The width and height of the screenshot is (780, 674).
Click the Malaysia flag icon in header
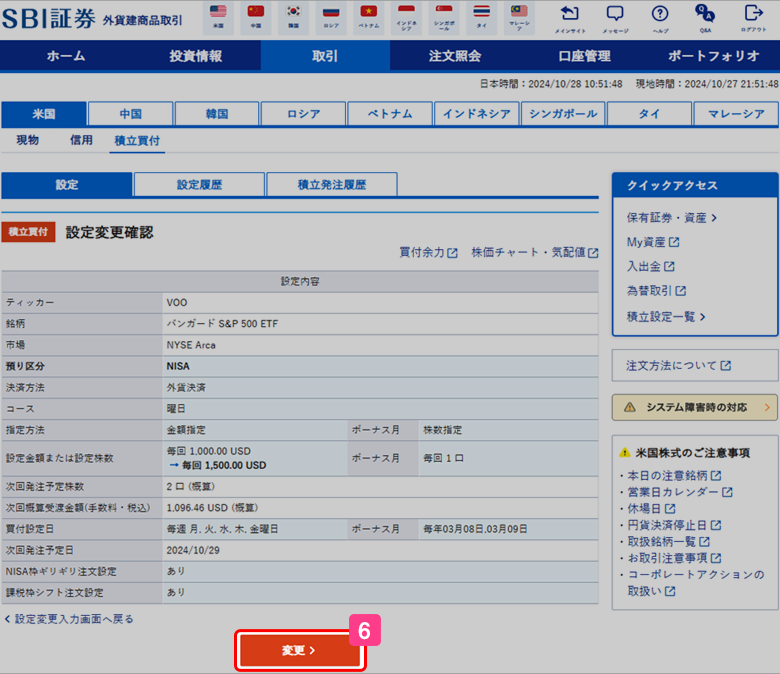pos(519,17)
